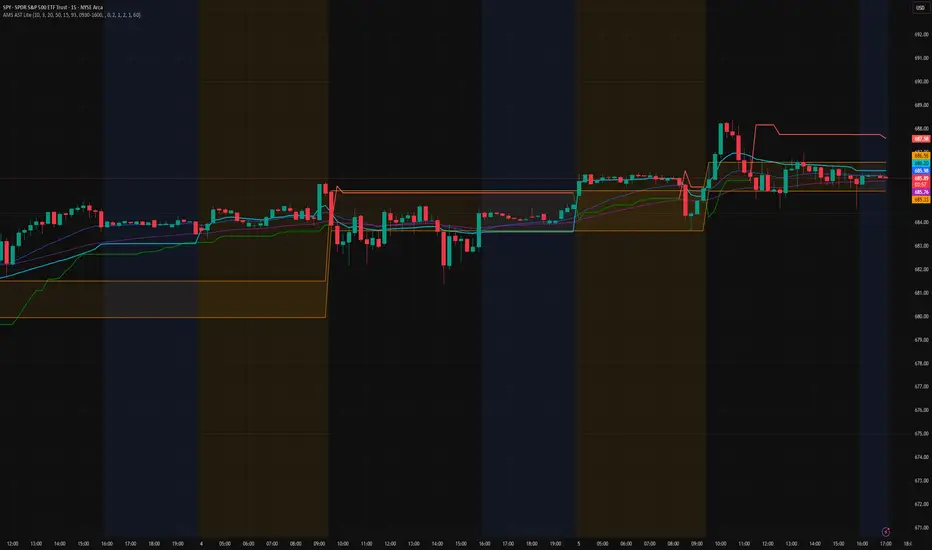Click the 692.00 level on price scale

(921, 34)
